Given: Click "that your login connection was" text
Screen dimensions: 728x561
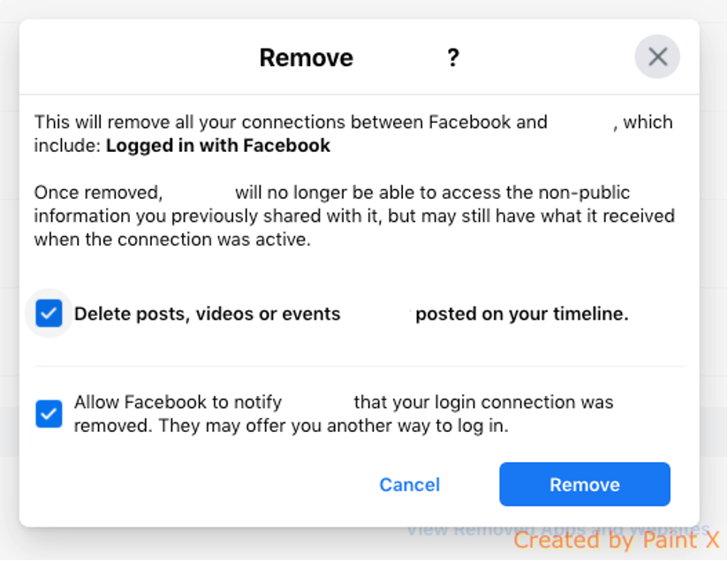Looking at the screenshot, I should (483, 402).
